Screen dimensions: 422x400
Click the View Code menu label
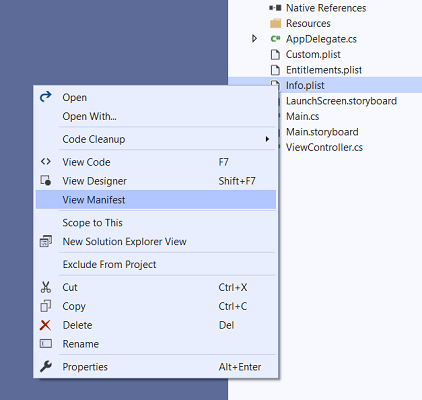(x=86, y=162)
